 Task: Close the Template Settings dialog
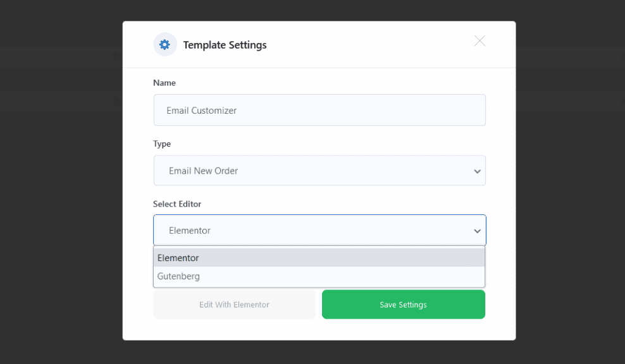point(480,41)
